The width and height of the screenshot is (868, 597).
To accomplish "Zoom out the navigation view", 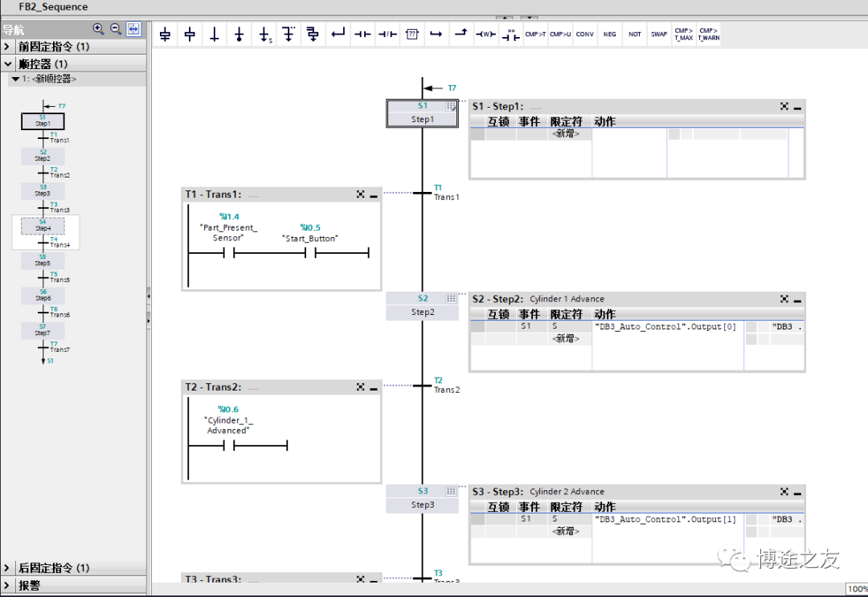I will pyautogui.click(x=116, y=29).
